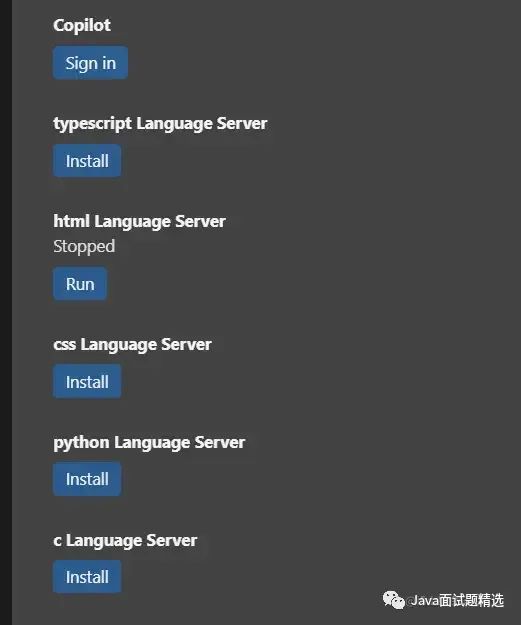Install the c Language Server
The height and width of the screenshot is (625, 521).
click(87, 576)
